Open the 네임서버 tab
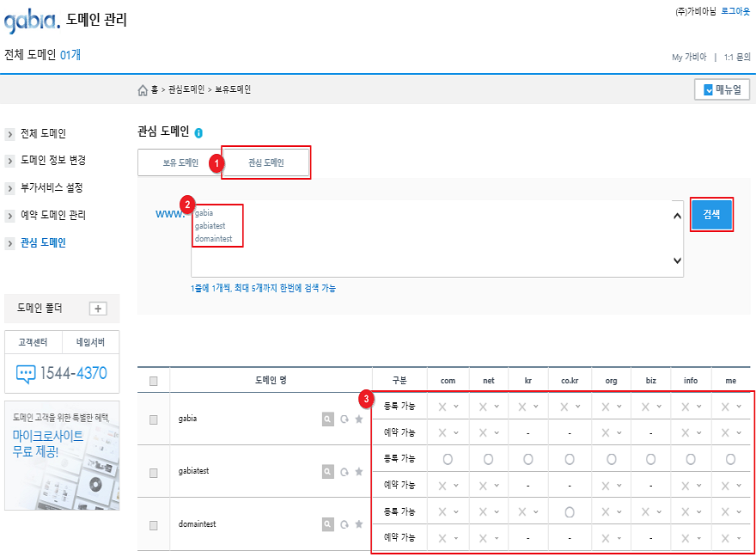 pyautogui.click(x=90, y=342)
